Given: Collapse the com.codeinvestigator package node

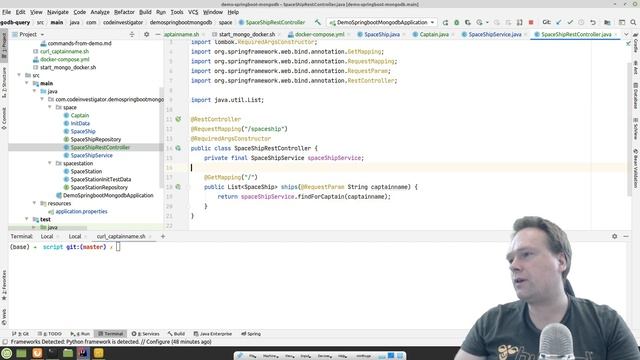Looking at the screenshot, I should point(42,99).
